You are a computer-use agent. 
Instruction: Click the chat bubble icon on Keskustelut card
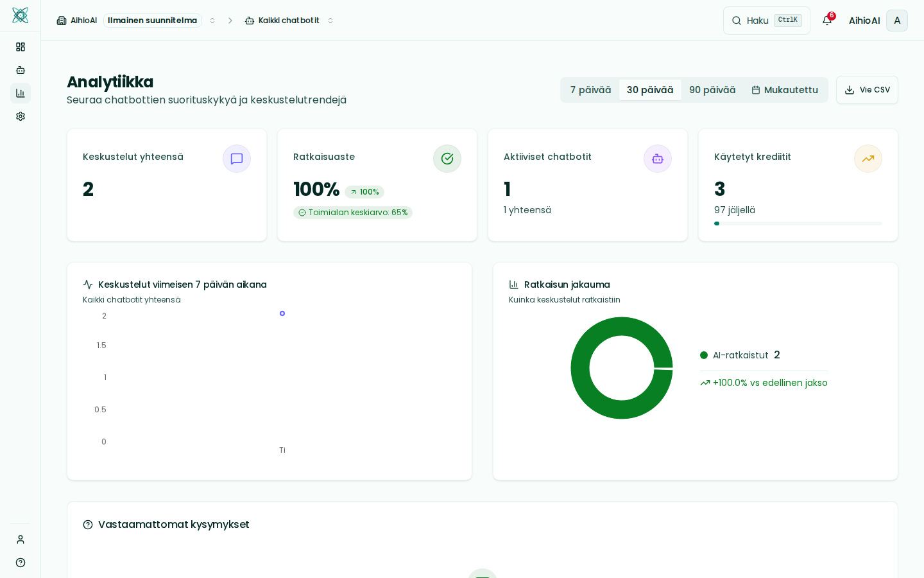[x=237, y=159]
